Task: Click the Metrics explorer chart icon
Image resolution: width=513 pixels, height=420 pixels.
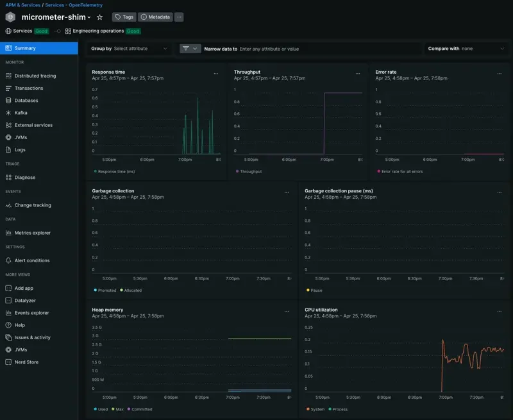Action: [x=8, y=233]
